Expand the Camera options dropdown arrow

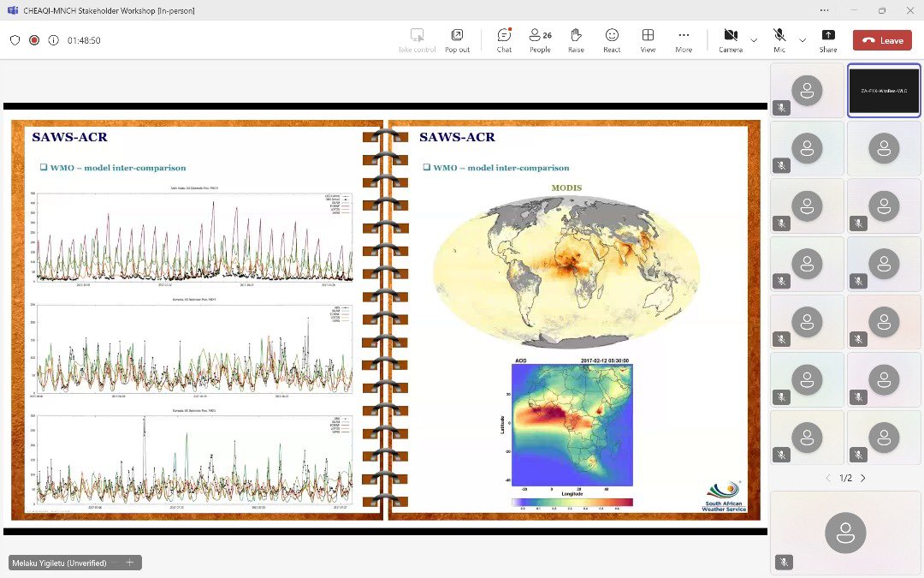[x=754, y=40]
